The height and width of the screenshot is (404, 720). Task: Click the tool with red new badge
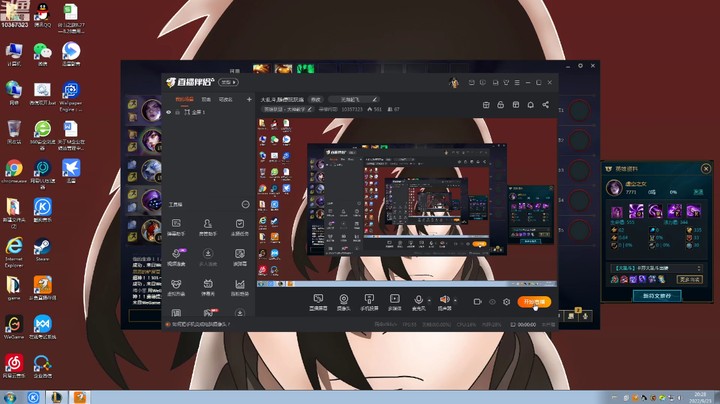tap(209, 313)
